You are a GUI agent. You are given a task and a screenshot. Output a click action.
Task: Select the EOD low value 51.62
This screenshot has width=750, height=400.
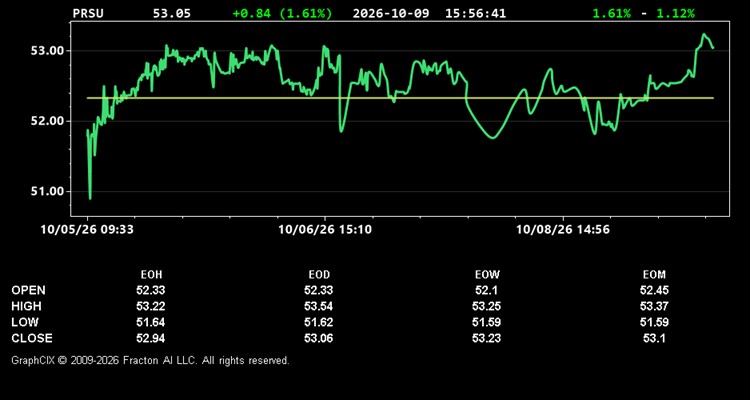coord(319,322)
